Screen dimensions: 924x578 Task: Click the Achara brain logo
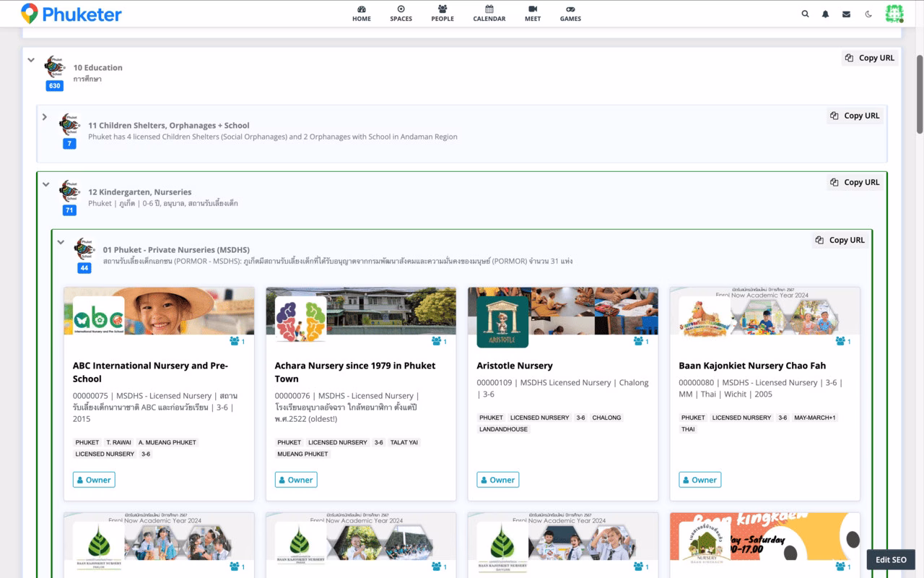[x=301, y=322]
